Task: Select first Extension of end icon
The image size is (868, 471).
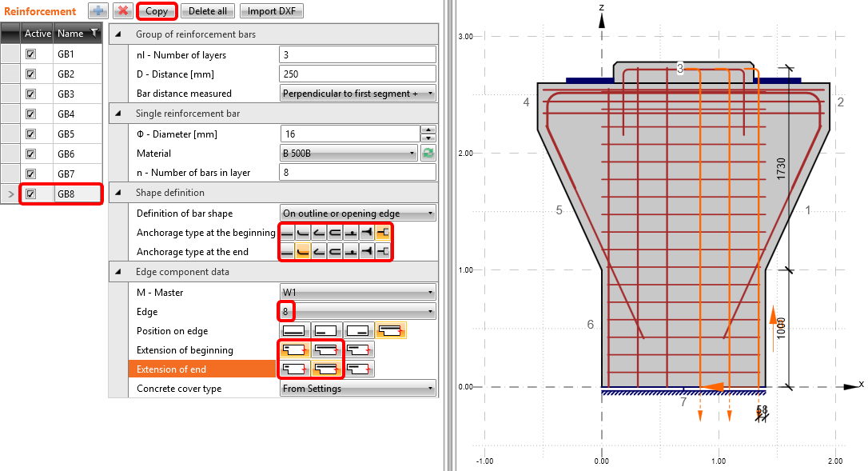Action: pyautogui.click(x=294, y=369)
